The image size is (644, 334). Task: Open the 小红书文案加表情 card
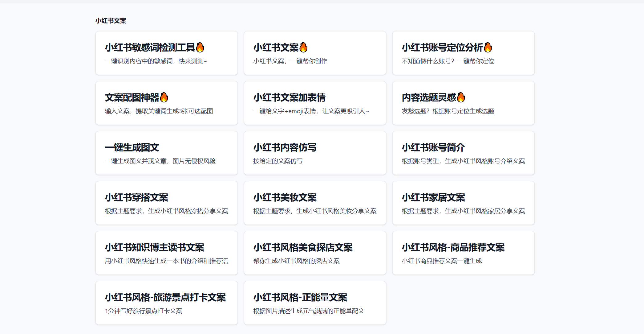click(315, 103)
